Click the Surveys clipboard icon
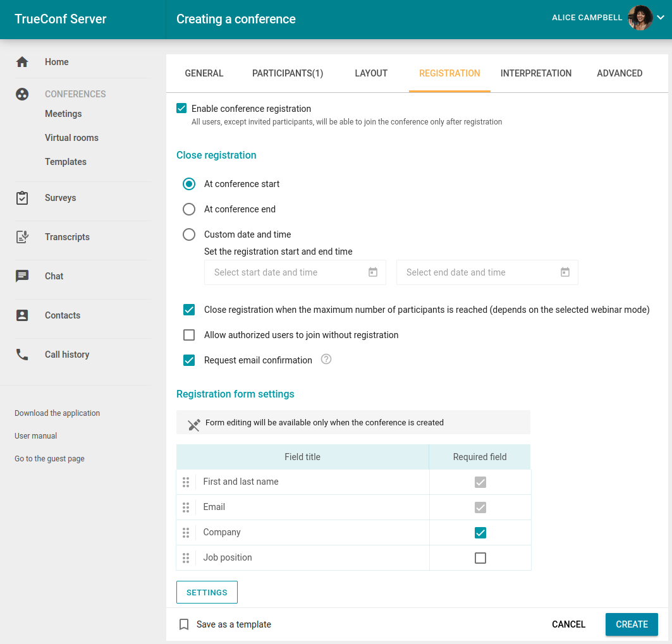 (22, 198)
